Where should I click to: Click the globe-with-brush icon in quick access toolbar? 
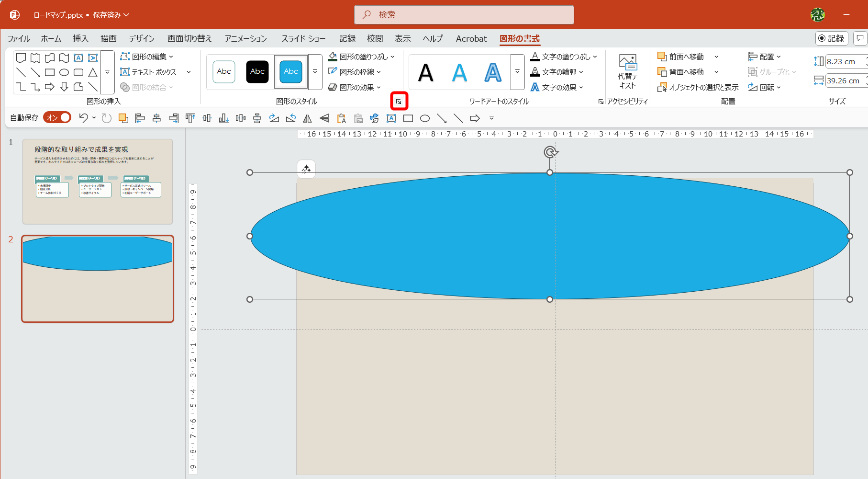click(375, 118)
